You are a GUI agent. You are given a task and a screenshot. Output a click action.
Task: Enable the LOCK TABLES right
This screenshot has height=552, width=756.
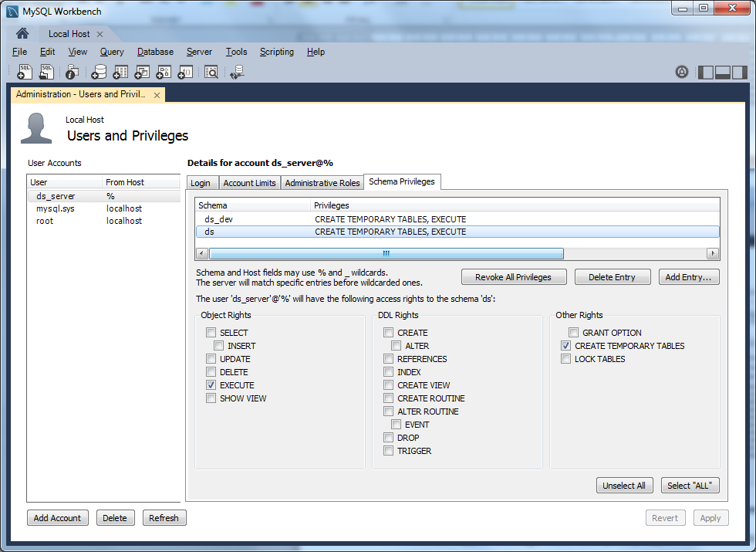[x=565, y=358]
